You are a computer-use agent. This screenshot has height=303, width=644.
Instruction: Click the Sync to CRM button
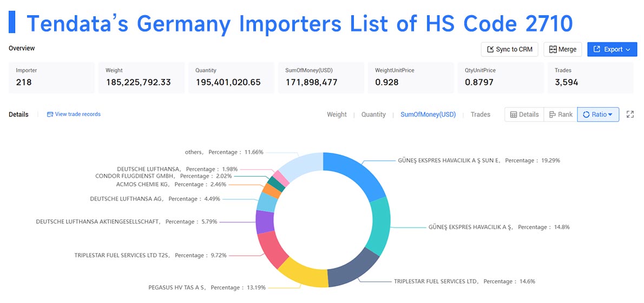[509, 49]
